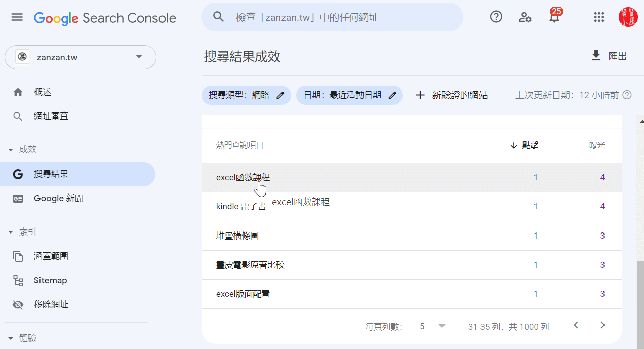Select the excel版面配置 query row
This screenshot has height=349, width=644.
click(x=412, y=294)
